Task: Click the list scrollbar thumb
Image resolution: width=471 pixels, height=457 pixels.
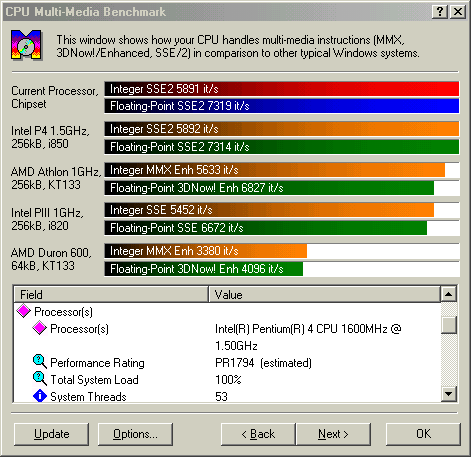Action: coord(449,325)
